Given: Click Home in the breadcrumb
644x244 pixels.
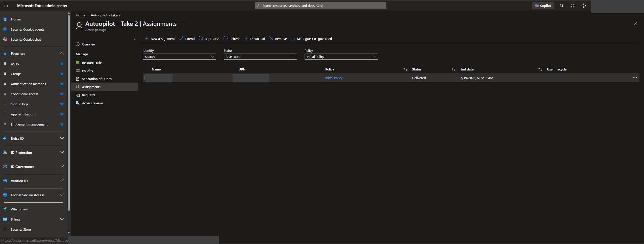Looking at the screenshot, I should coord(80,15).
